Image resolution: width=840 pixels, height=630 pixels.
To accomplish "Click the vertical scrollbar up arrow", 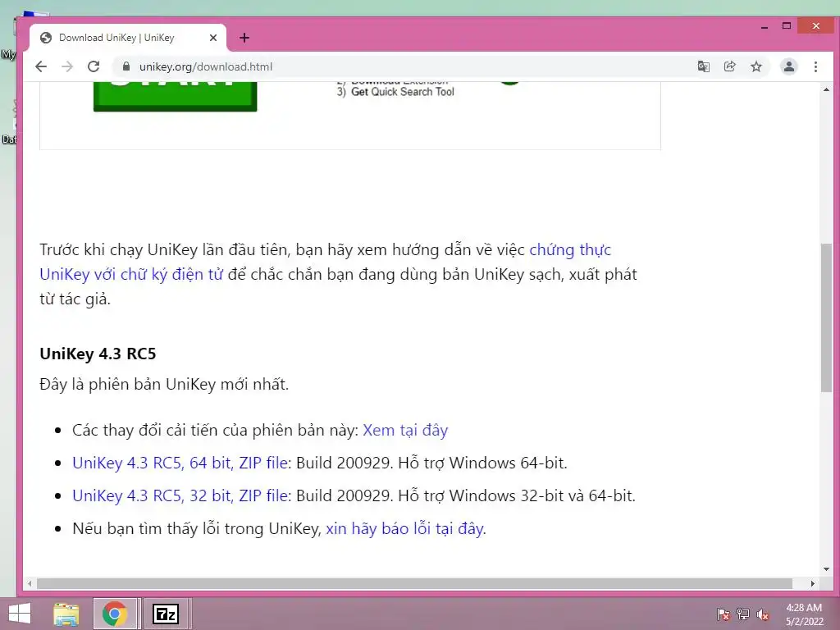I will (x=826, y=89).
